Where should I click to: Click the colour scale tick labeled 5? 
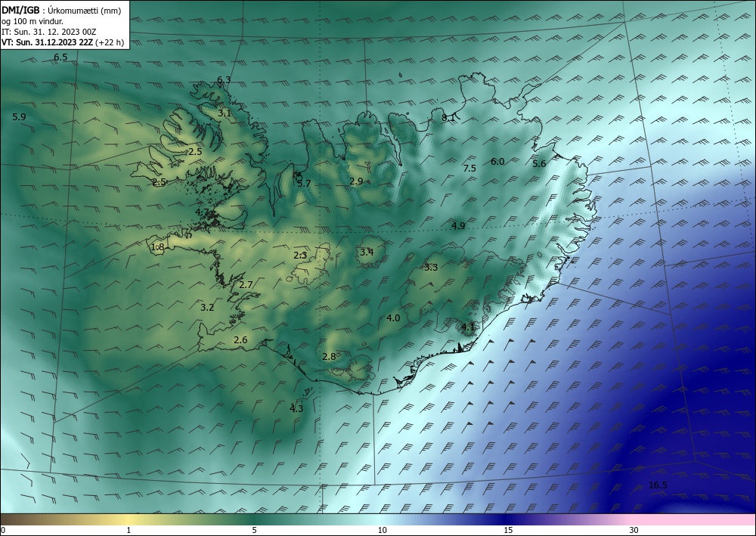254,531
